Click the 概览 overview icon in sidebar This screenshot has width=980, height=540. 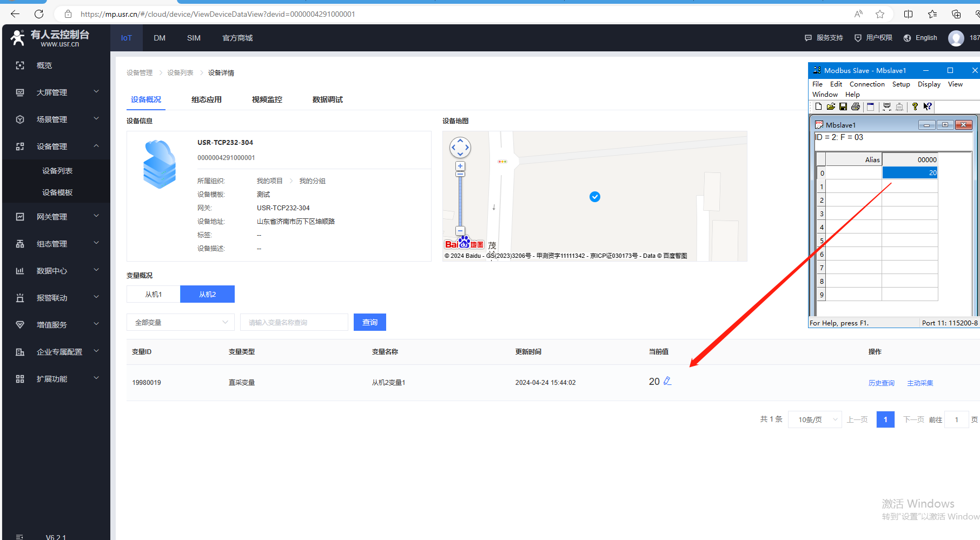tap(20, 65)
